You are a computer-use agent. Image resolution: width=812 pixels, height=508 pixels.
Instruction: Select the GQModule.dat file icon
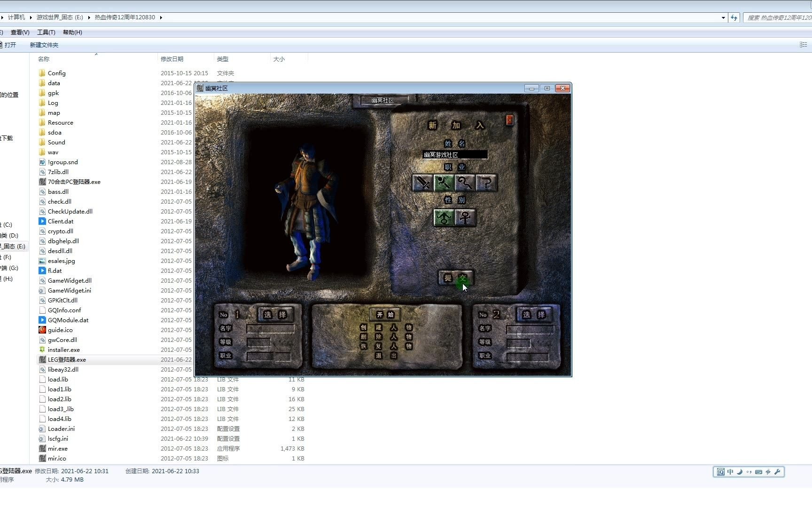42,320
